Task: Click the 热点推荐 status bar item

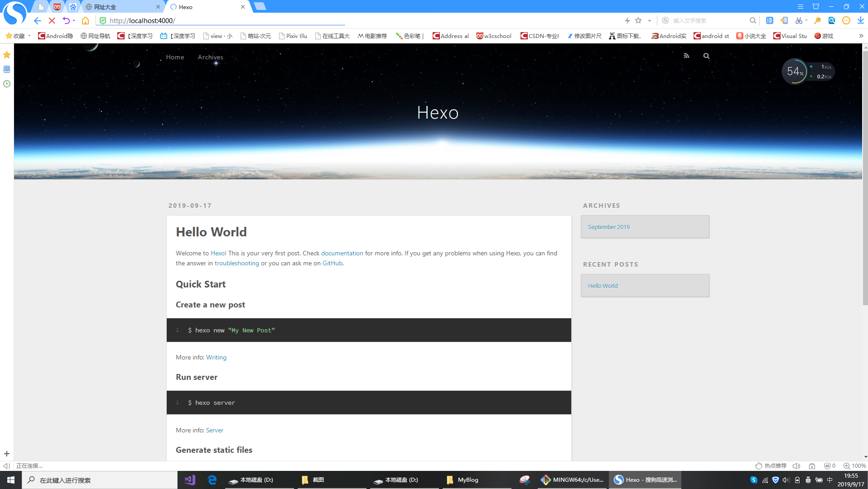Action: [771, 466]
